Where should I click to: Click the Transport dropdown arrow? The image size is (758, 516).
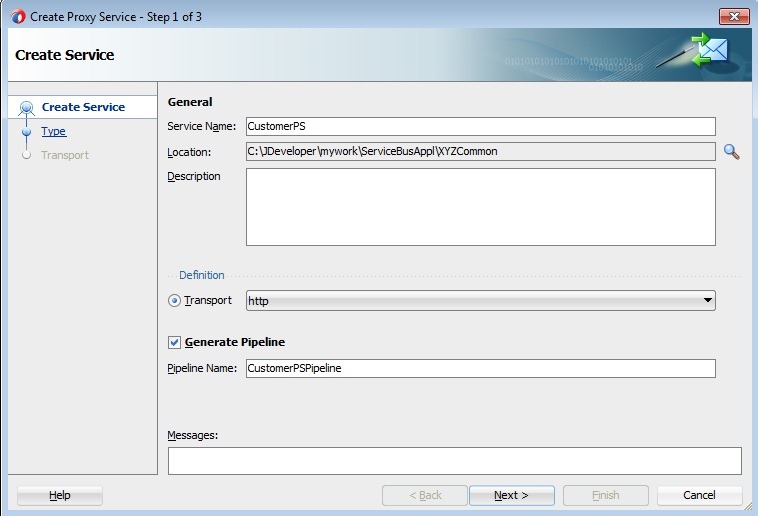point(707,301)
